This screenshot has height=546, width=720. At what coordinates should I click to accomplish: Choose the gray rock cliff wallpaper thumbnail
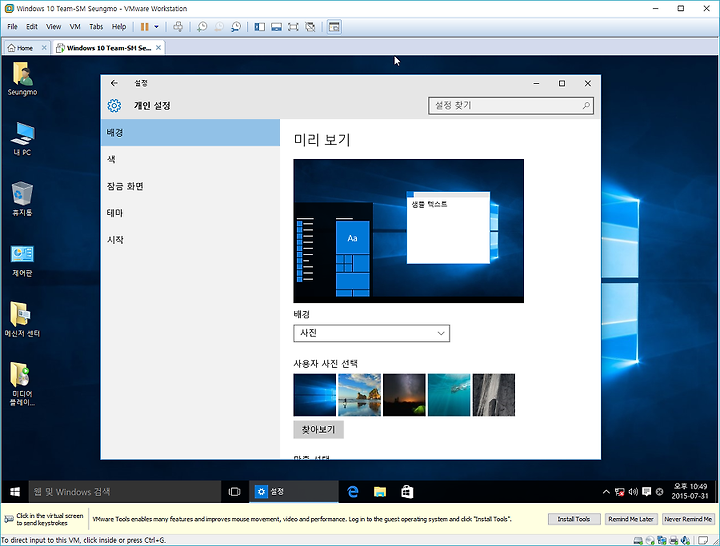(494, 395)
